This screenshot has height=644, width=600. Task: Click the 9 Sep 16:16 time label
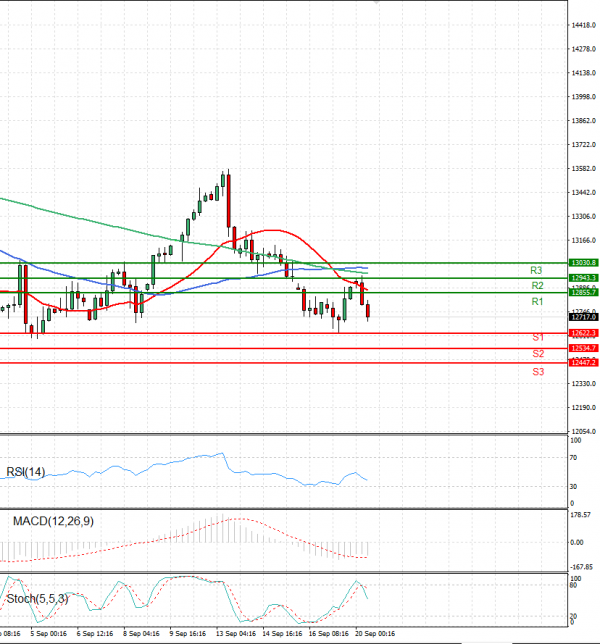pyautogui.click(x=188, y=634)
